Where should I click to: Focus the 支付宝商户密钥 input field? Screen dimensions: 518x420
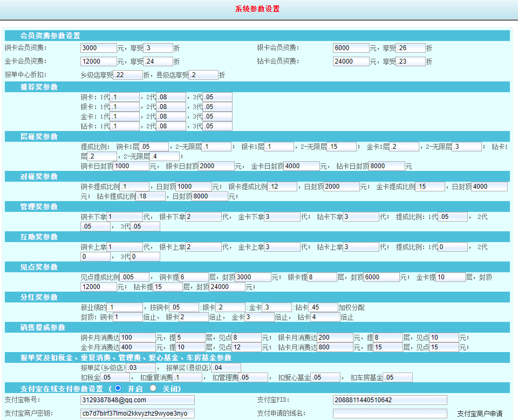tap(137, 414)
